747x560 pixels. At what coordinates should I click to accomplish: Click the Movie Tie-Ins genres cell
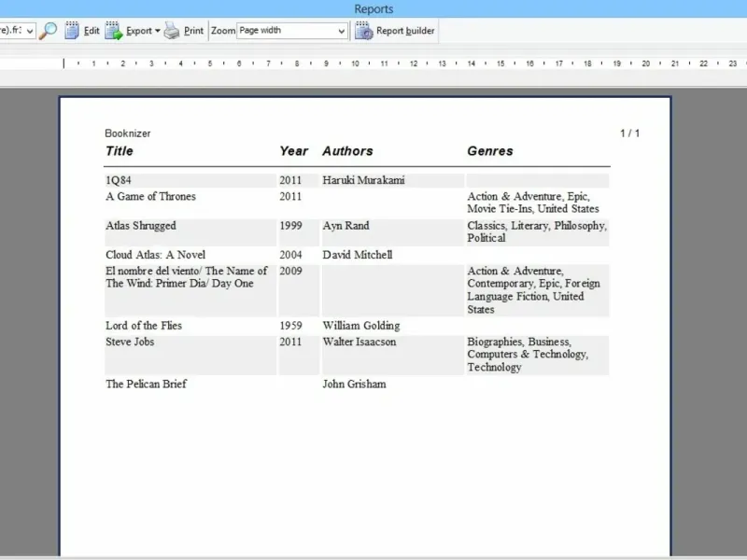click(533, 203)
